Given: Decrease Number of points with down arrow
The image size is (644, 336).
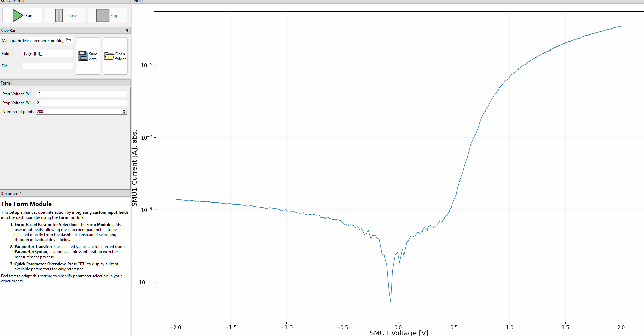Looking at the screenshot, I should coord(124,113).
